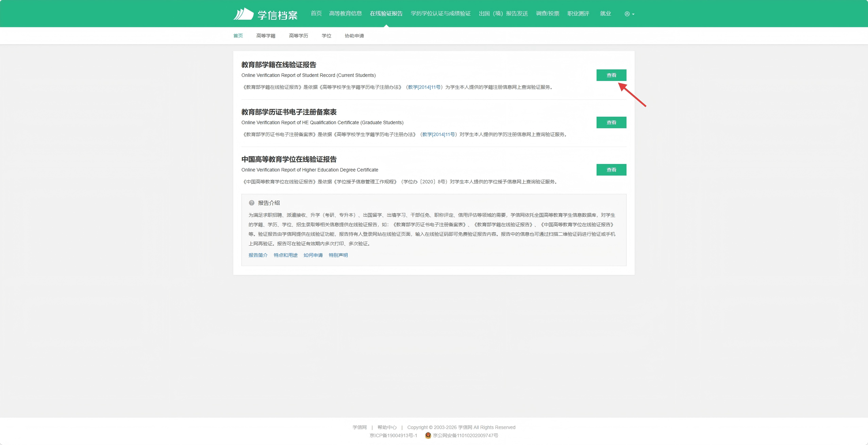868x445 pixels.
Task: Select the 学位 sub-tab
Action: 326,36
